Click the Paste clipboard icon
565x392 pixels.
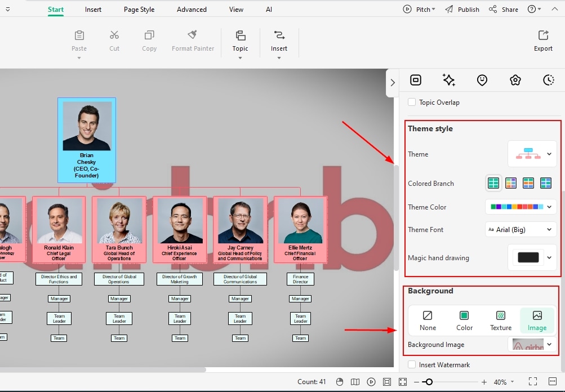tap(79, 35)
